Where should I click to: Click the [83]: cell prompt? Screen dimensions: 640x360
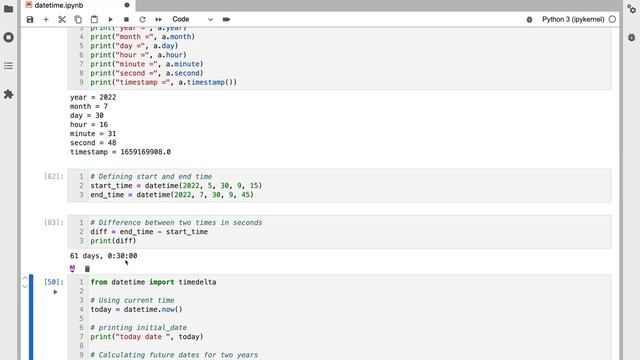point(54,222)
